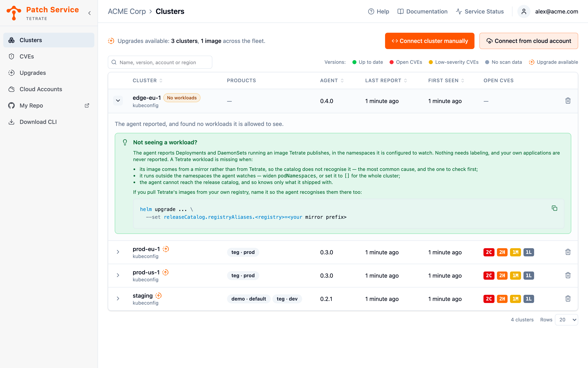Screen dimensions: 588x368
Task: Click the 0.2.1 agent version for staging
Action: coord(326,299)
